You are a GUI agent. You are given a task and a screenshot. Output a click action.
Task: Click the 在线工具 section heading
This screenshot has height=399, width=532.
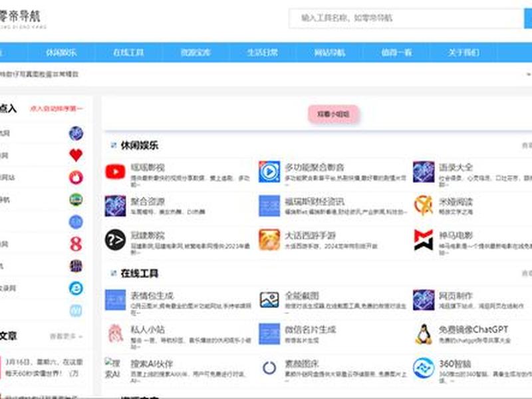(x=140, y=273)
